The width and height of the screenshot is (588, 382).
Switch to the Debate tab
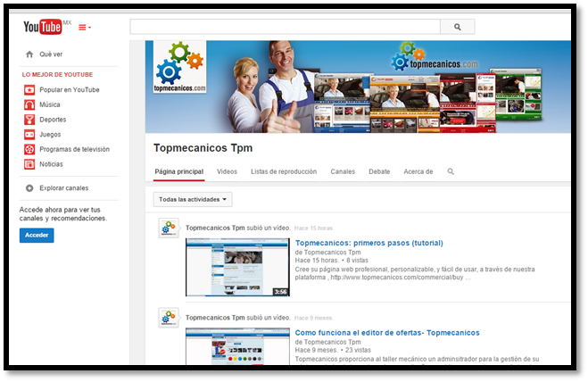(x=379, y=172)
